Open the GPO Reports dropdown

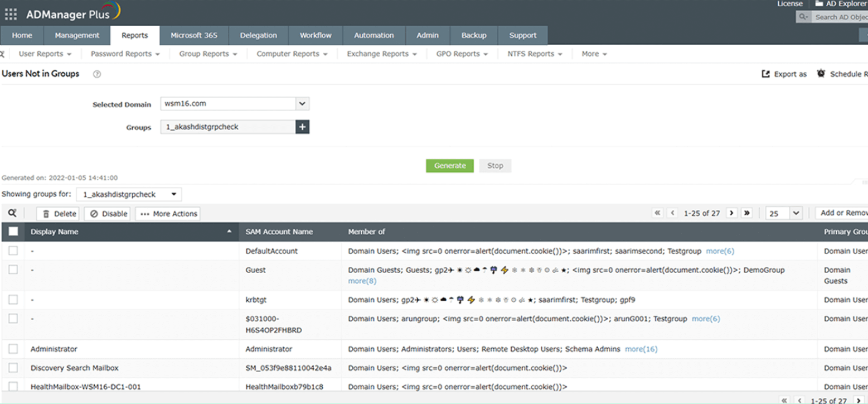[x=463, y=54]
